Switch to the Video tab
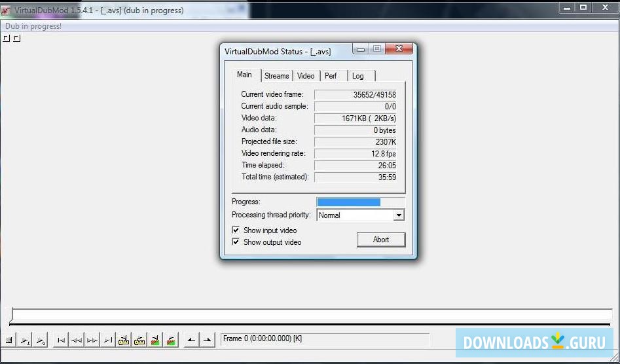Screen dimensions: 620x364 306,76
